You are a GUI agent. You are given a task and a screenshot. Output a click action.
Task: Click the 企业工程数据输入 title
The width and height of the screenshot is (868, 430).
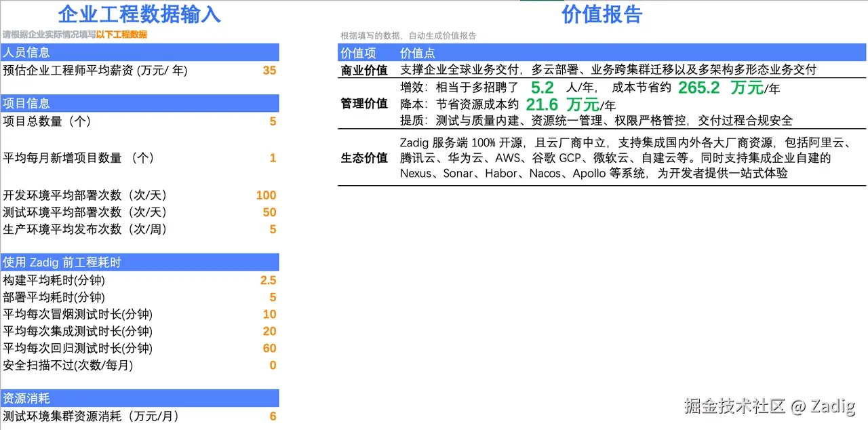(140, 14)
